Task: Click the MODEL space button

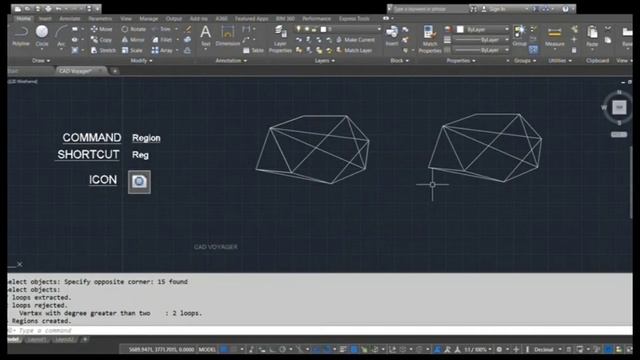Action: [207, 349]
